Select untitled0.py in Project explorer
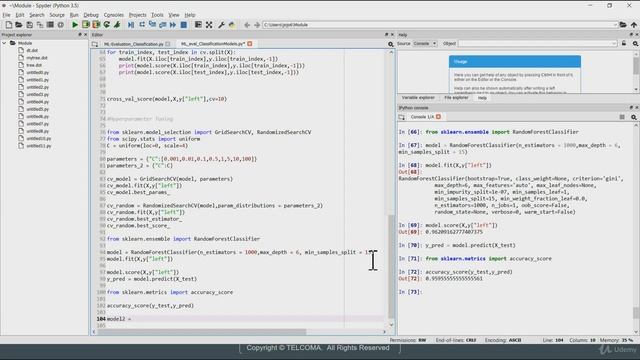 38,73
